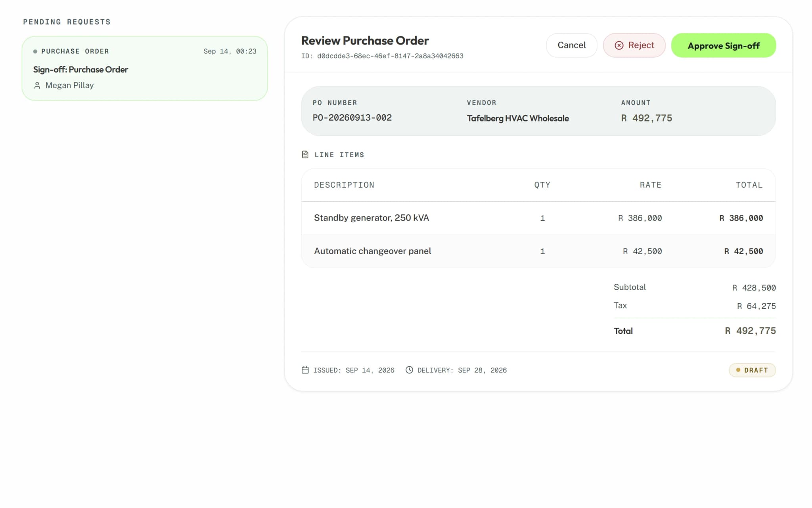The height and width of the screenshot is (508, 812).
Task: Reject the purchase order
Action: pos(634,45)
